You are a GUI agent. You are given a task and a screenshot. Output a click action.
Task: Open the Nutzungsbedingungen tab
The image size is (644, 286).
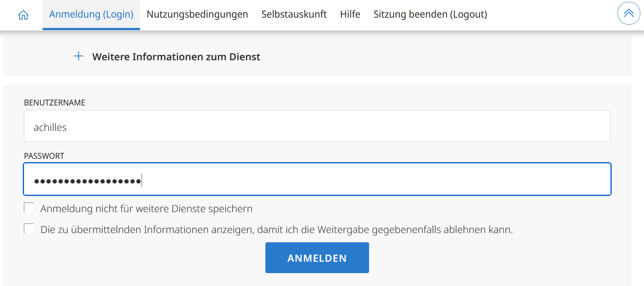(x=197, y=14)
